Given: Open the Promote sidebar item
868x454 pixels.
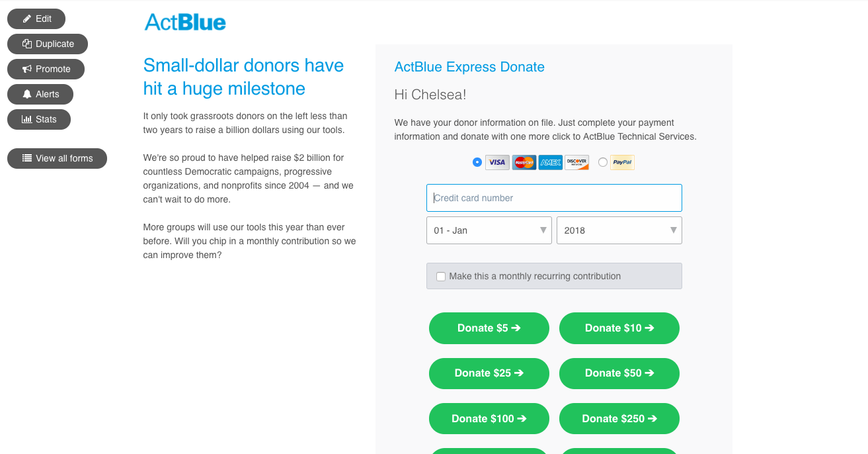Looking at the screenshot, I should tap(46, 69).
